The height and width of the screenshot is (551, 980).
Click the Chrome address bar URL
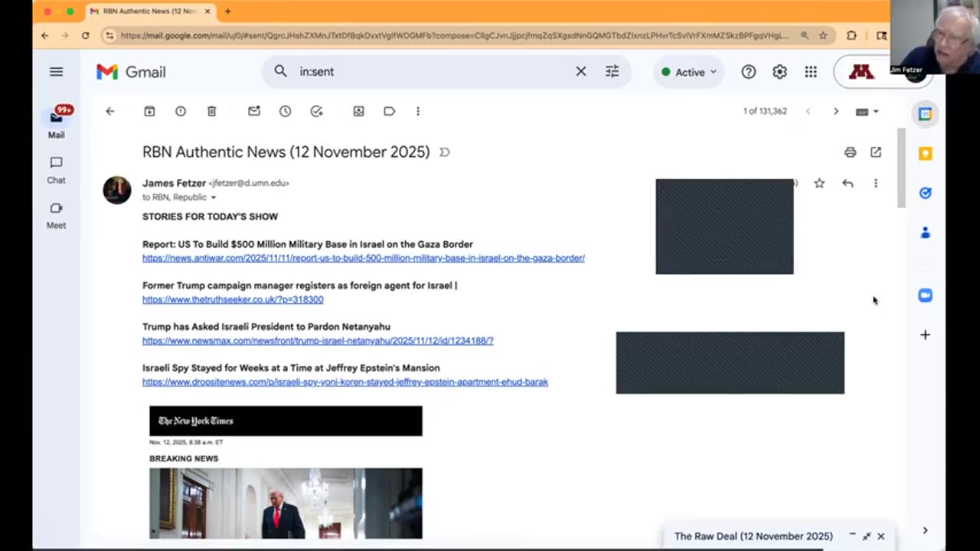point(455,35)
